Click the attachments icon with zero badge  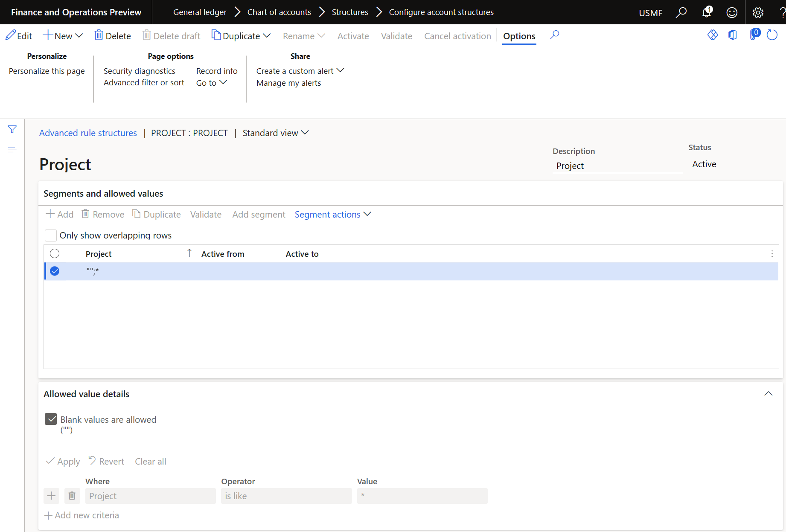pos(754,35)
